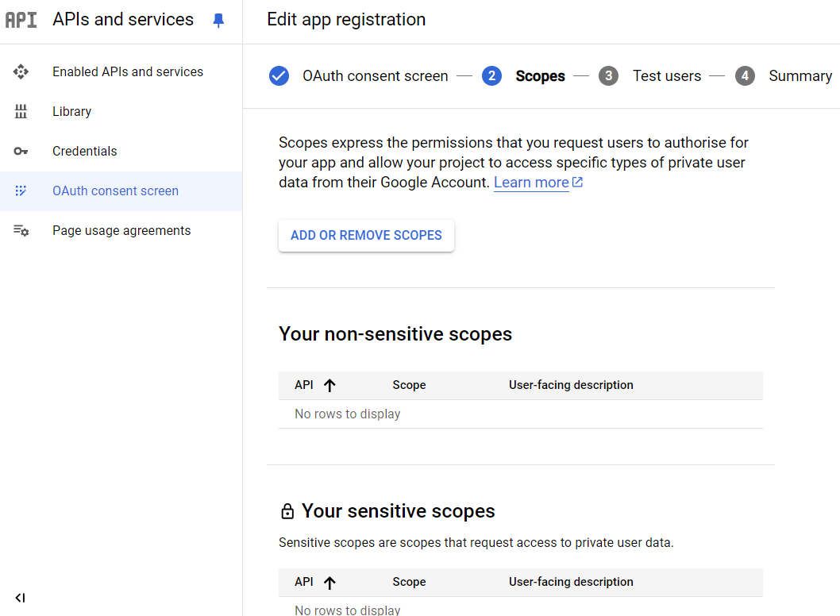Click Your non-sensitive scopes heading
The width and height of the screenshot is (840, 616).
(395, 334)
